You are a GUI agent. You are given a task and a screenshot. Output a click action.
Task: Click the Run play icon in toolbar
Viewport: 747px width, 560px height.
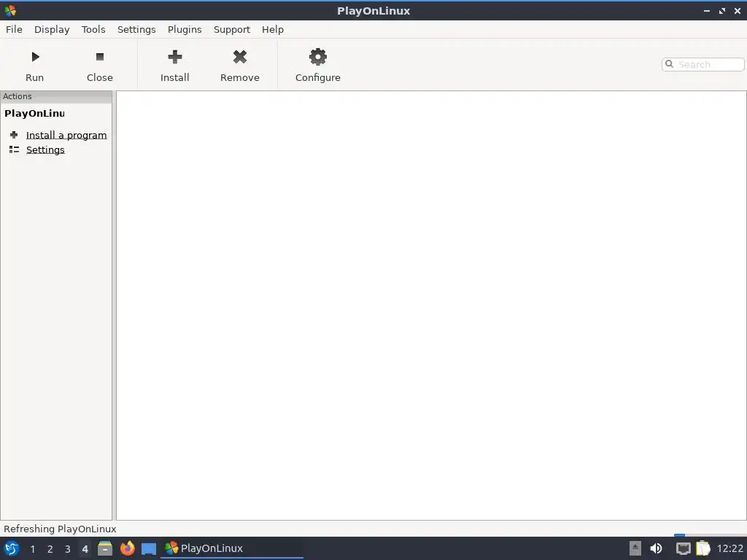(35, 57)
